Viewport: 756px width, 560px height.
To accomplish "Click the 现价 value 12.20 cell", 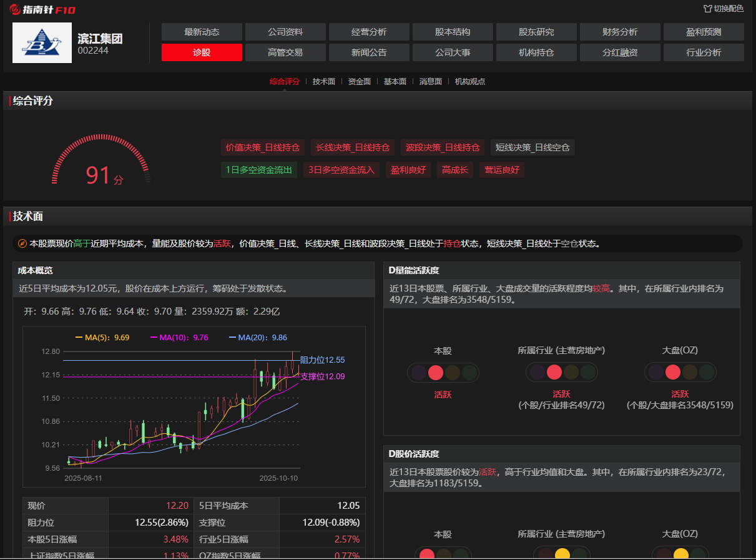I will [x=151, y=506].
